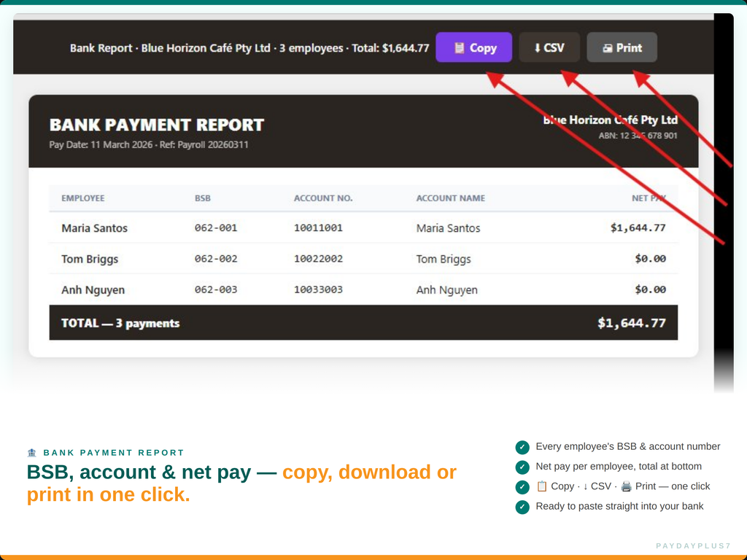
Task: Click the printer icon in the one-click bullet
Action: click(625, 486)
